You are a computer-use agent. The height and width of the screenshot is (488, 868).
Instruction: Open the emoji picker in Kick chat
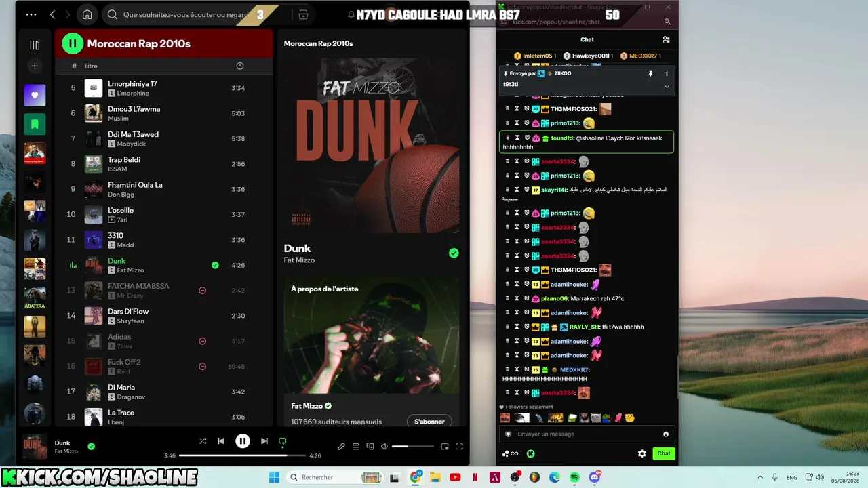click(666, 434)
